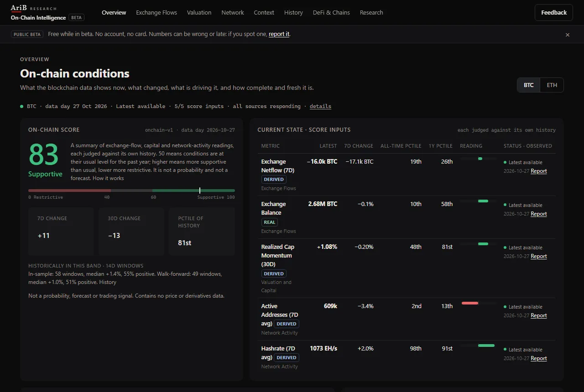This screenshot has height=392, width=584.
Task: Click the PCTILE OF HISTORY 81st card
Action: 202,231
